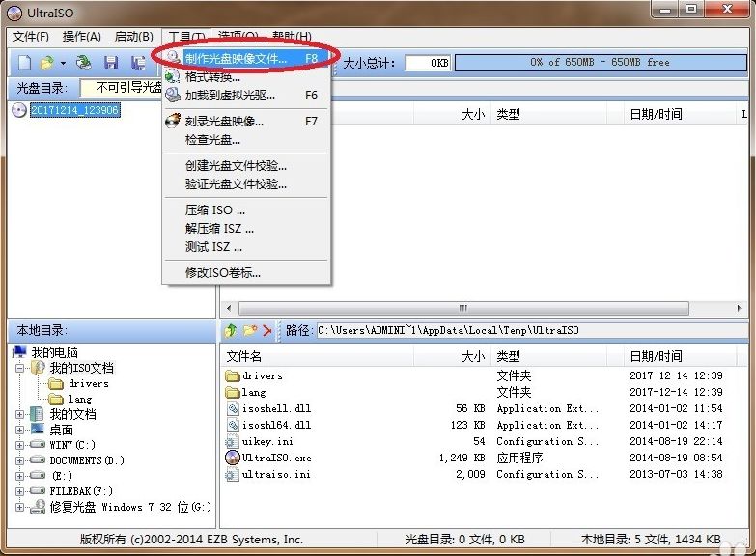Image resolution: width=756 pixels, height=556 pixels.
Task: Select drivers folder in local tree
Action: pyautogui.click(x=89, y=384)
